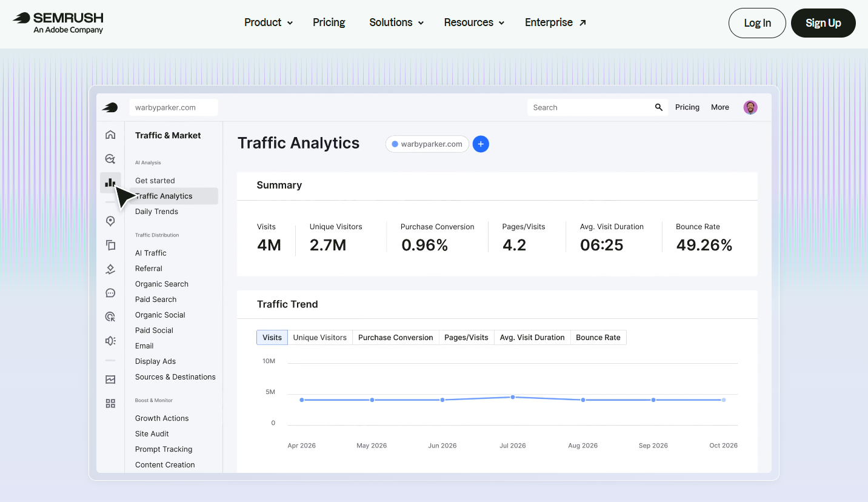Click the Log In button

click(x=757, y=23)
